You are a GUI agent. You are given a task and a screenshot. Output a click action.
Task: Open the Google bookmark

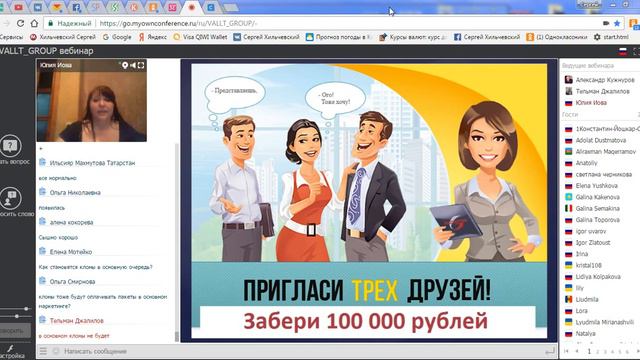click(x=117, y=37)
